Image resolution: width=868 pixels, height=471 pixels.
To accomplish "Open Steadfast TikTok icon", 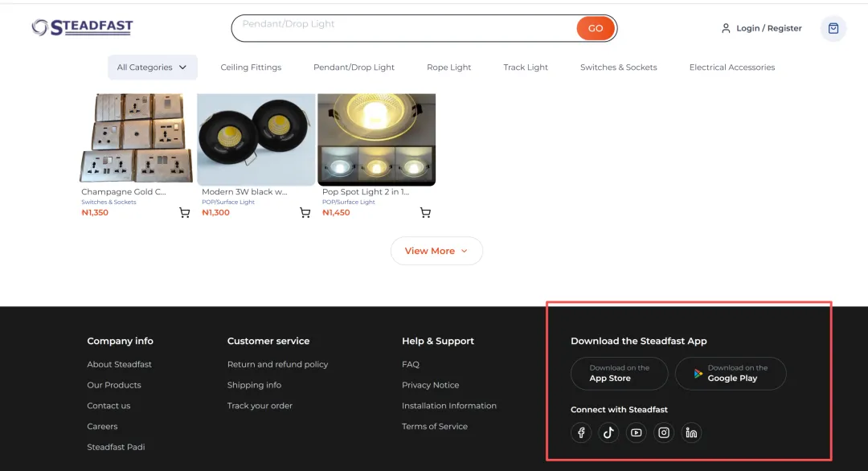I will pyautogui.click(x=608, y=432).
